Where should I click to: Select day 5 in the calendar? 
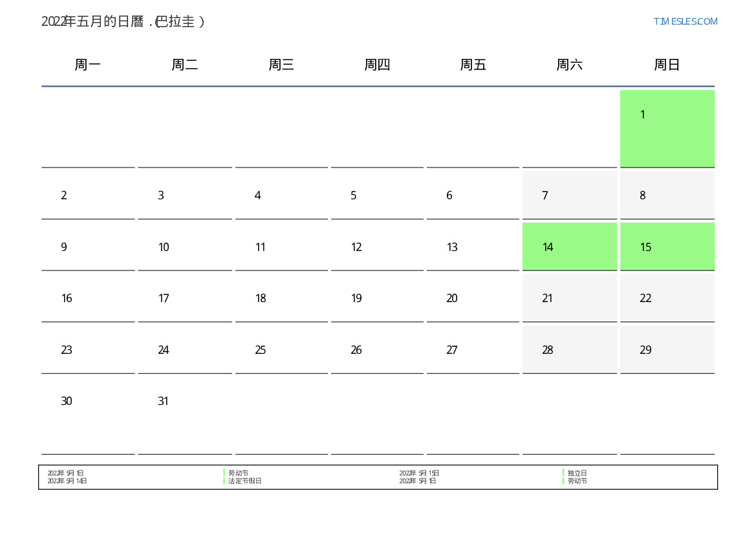coord(377,195)
